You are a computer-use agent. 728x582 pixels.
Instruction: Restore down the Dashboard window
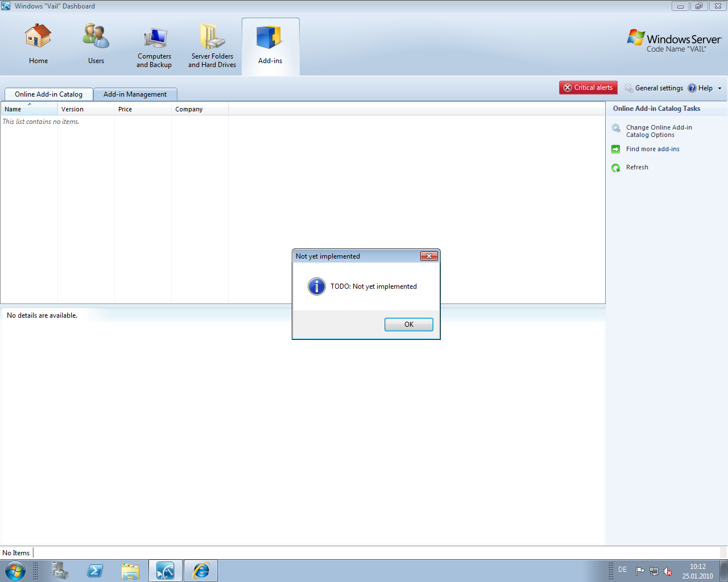click(698, 6)
